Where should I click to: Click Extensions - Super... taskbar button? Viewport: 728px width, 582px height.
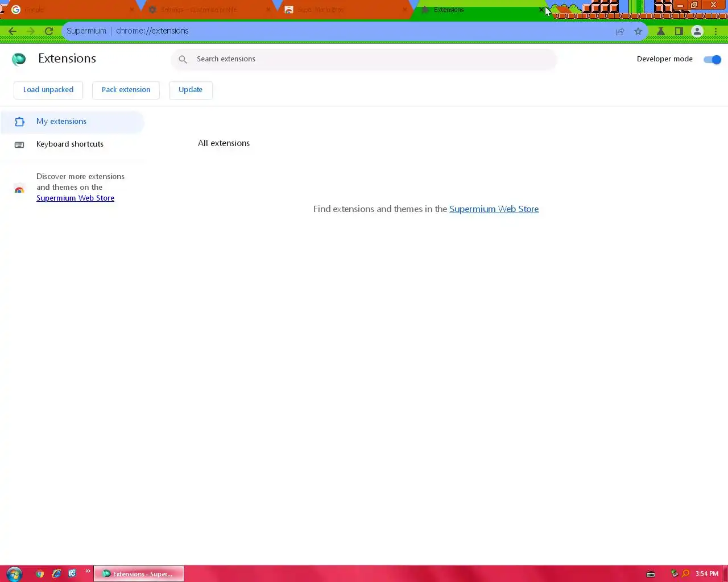point(139,573)
